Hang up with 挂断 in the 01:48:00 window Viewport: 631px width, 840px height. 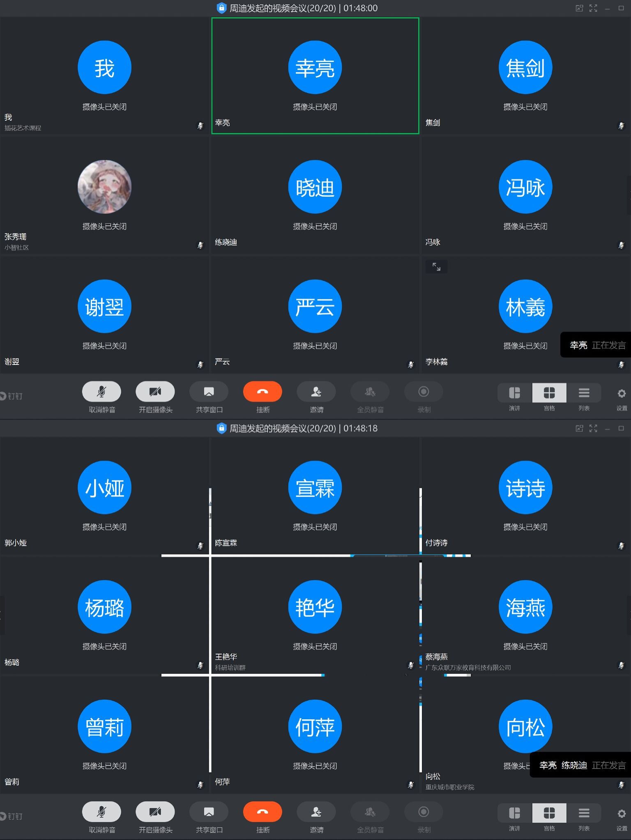263,392
